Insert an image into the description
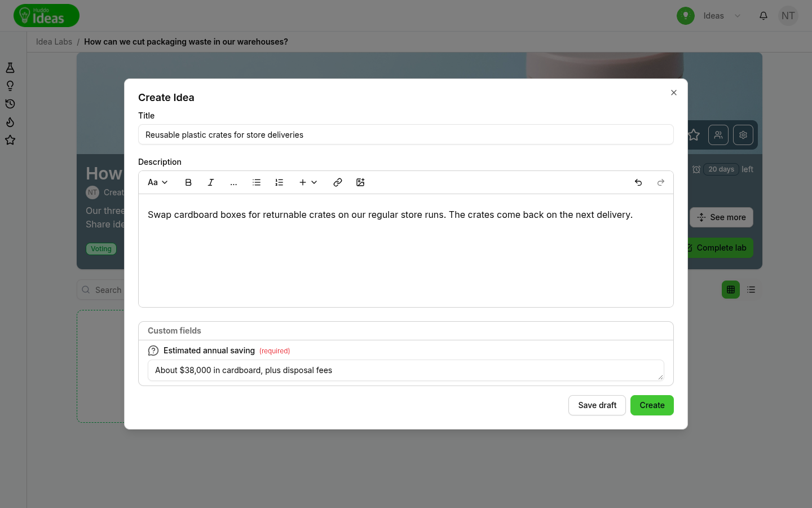Viewport: 812px width, 508px height. pyautogui.click(x=360, y=182)
